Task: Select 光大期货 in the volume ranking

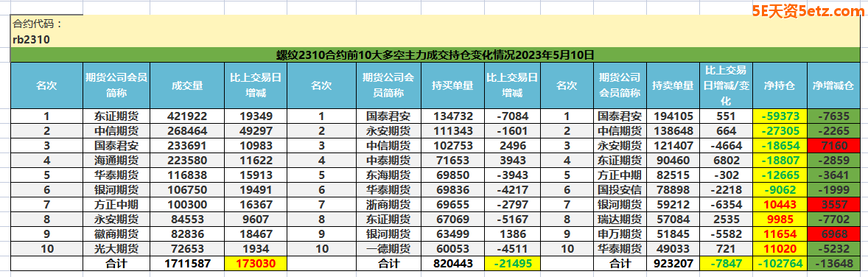Action: click(116, 248)
